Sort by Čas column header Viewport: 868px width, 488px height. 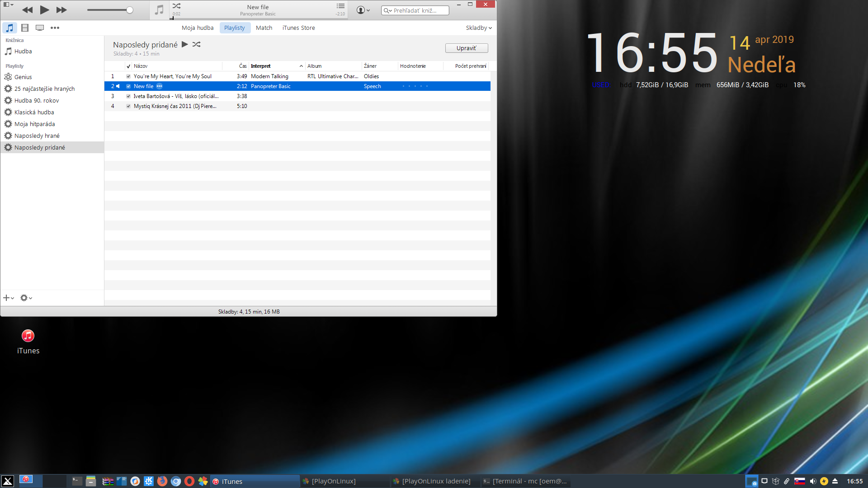click(x=236, y=66)
